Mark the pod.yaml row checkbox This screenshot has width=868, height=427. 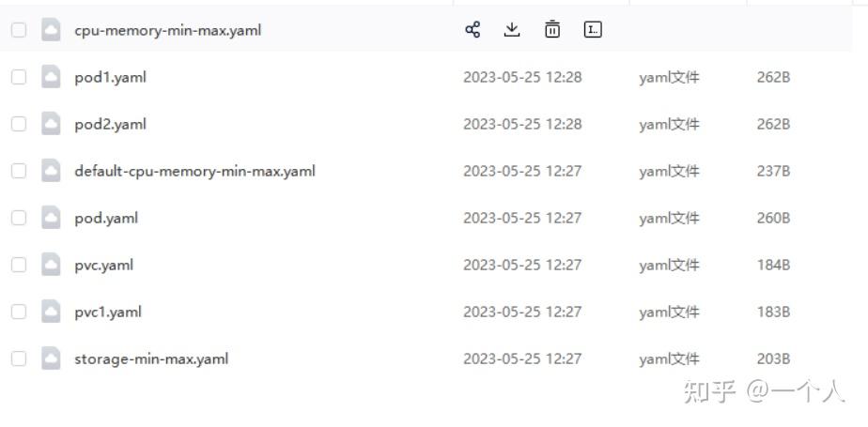click(19, 218)
